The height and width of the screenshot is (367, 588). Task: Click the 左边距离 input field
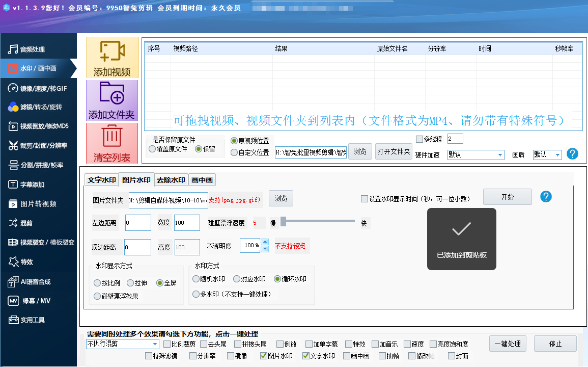[x=138, y=223]
